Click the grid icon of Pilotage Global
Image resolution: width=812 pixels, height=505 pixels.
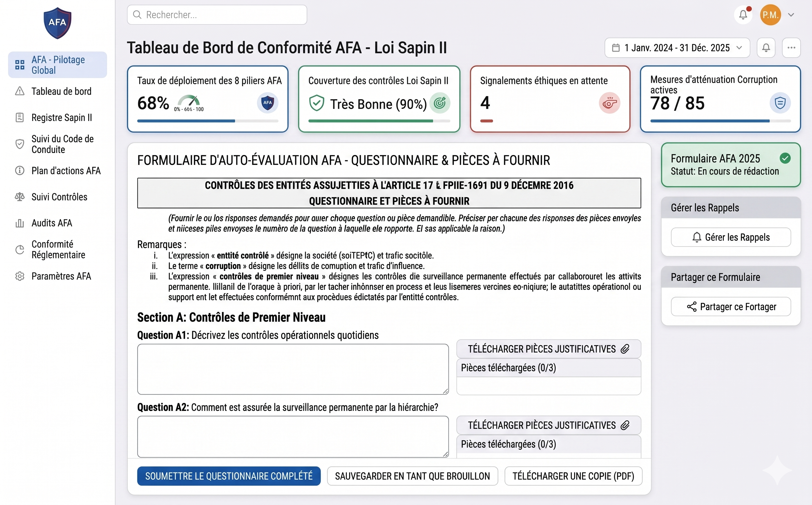[x=20, y=65]
